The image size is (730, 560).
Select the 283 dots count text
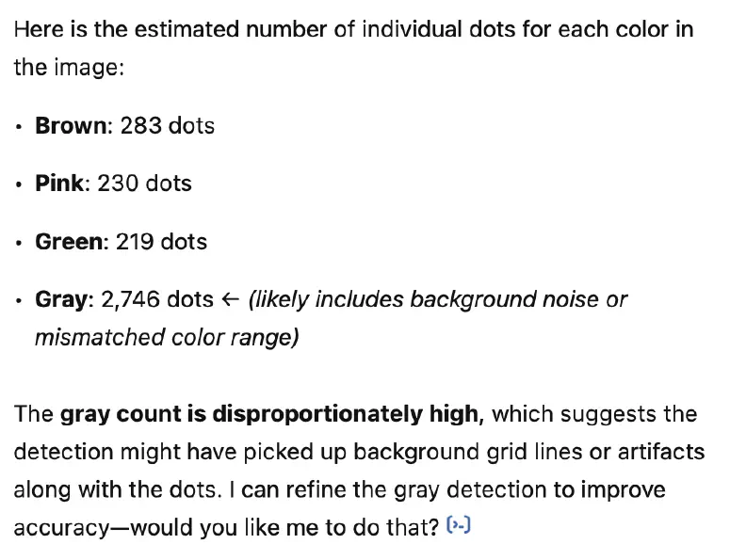point(168,125)
